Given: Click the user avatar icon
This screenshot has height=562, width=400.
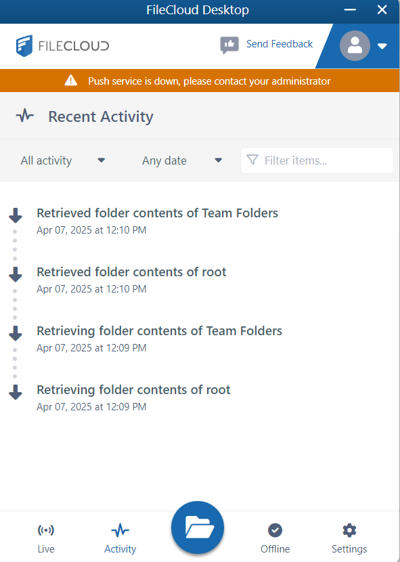Looking at the screenshot, I should click(x=355, y=46).
